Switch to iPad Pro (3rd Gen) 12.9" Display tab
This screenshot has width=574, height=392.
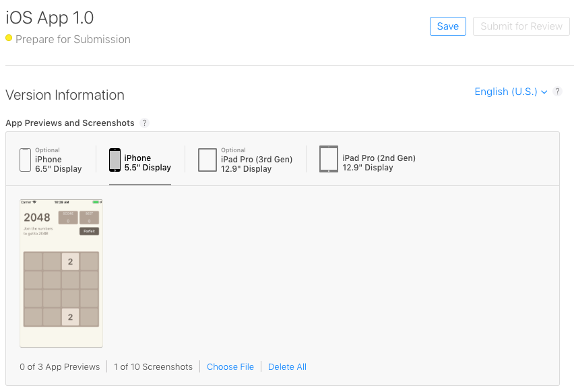tap(245, 160)
